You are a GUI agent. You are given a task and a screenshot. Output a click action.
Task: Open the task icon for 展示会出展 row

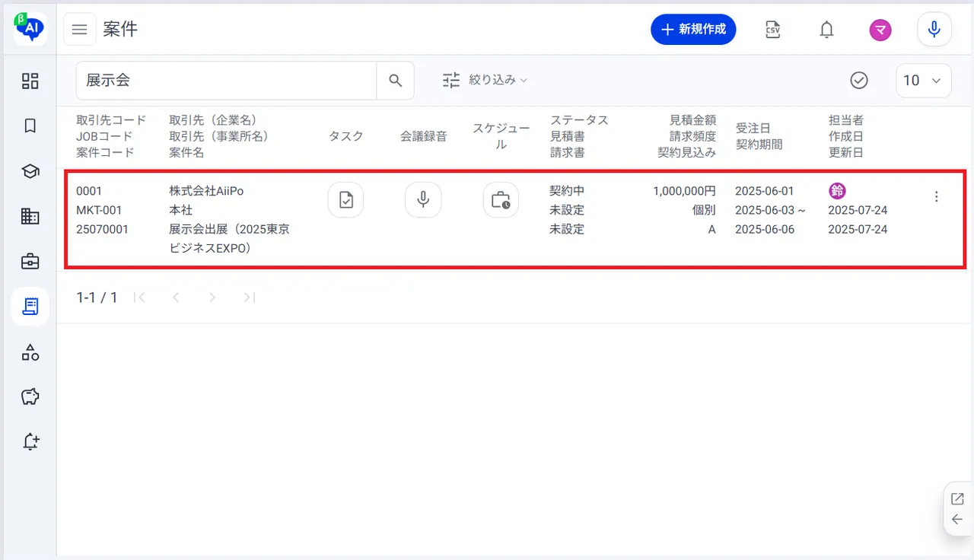[x=345, y=200]
